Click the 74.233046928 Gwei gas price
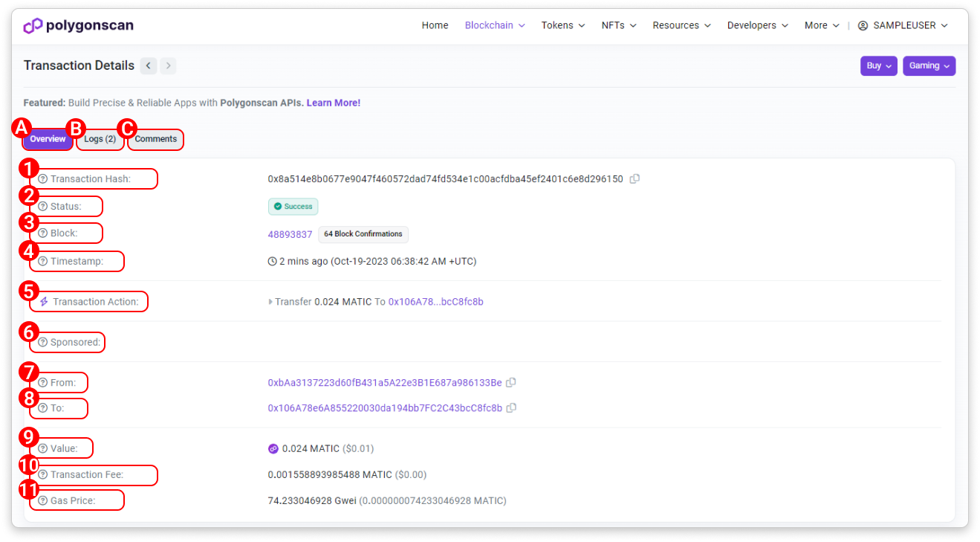Image resolution: width=980 pixels, height=542 pixels. (312, 501)
